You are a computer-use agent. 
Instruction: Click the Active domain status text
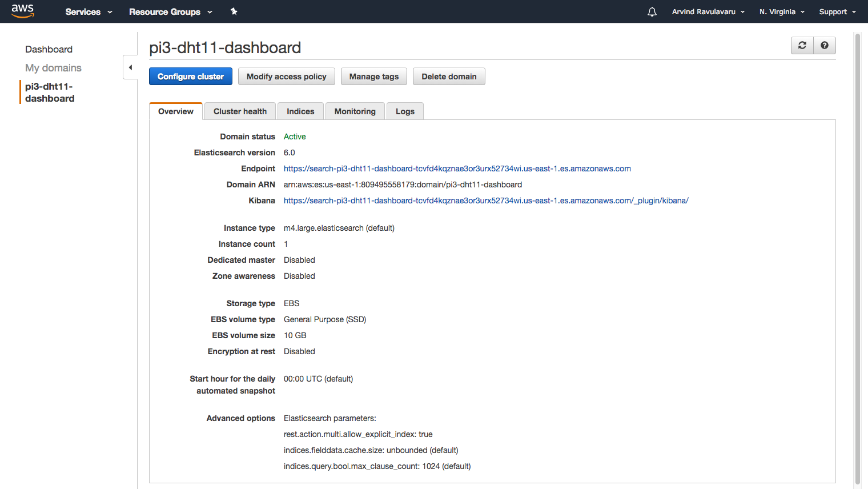295,137
